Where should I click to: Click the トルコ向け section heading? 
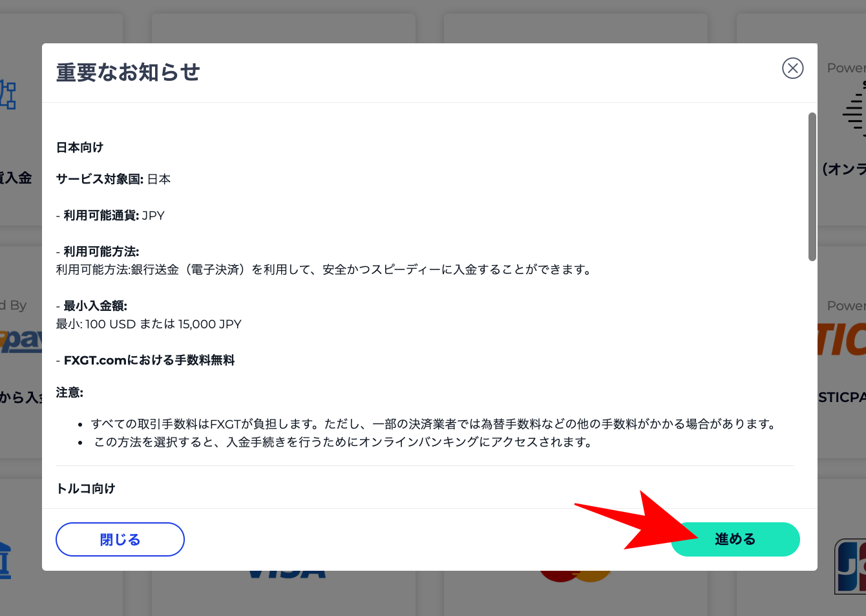(85, 489)
